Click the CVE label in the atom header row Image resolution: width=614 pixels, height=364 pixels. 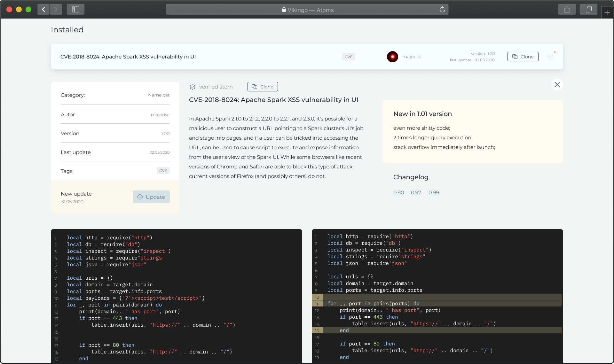pyautogui.click(x=349, y=57)
